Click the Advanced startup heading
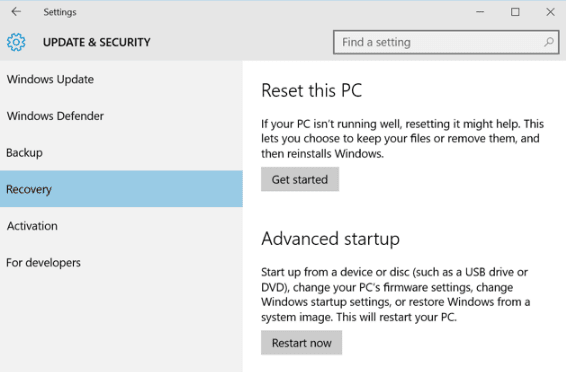The height and width of the screenshot is (372, 566). click(330, 239)
